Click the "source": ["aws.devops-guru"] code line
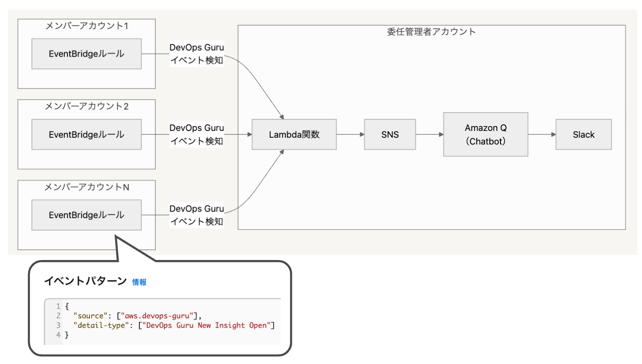 pos(137,316)
